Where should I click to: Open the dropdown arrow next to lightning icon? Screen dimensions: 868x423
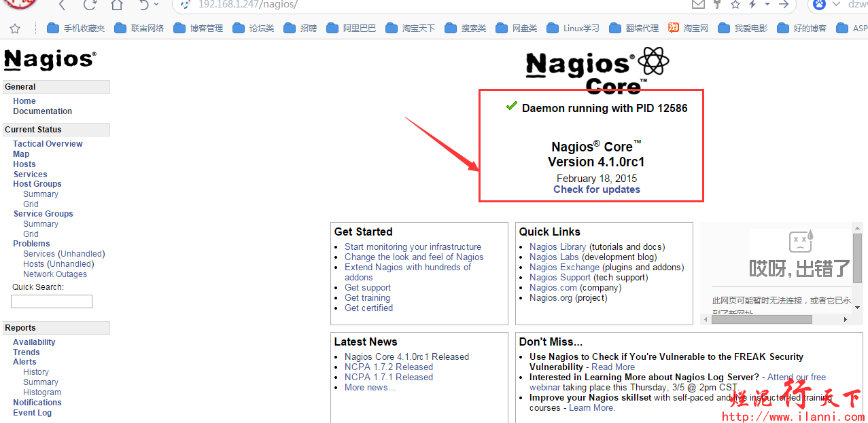pos(767,4)
